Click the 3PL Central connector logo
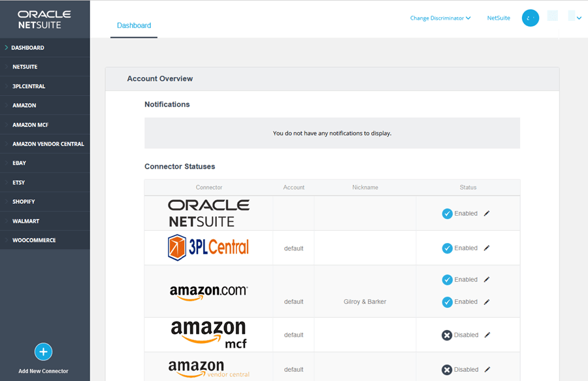This screenshot has width=588, height=381. click(208, 248)
